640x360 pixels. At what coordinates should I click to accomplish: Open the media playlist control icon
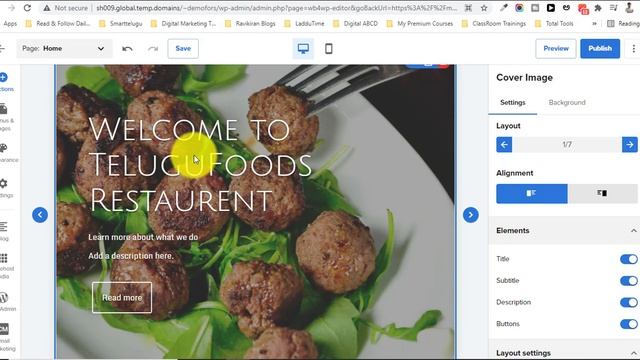[x=613, y=8]
